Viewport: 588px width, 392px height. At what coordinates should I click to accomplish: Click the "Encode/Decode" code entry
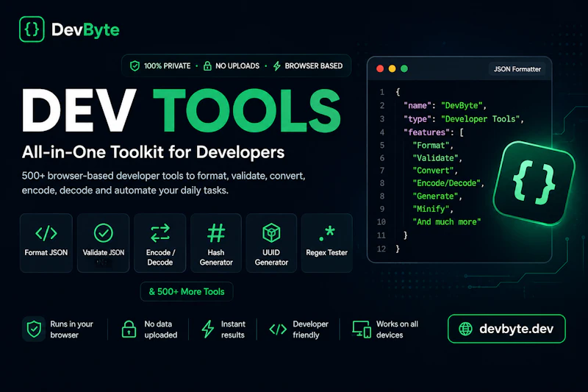[448, 183]
